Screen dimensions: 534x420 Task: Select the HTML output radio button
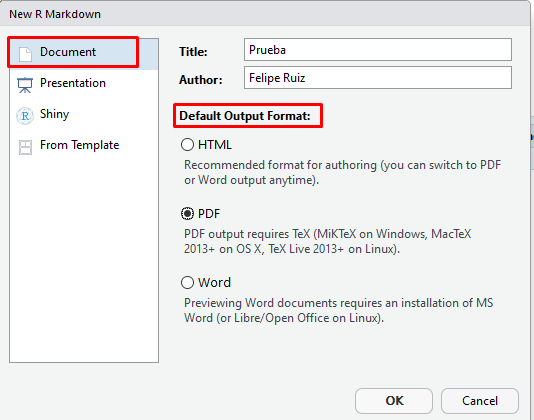pyautogui.click(x=187, y=145)
